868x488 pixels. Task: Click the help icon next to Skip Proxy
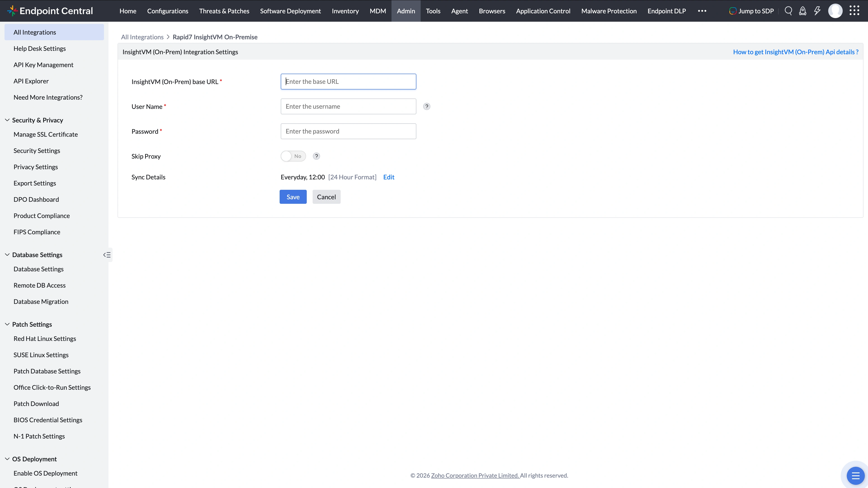[x=316, y=156]
